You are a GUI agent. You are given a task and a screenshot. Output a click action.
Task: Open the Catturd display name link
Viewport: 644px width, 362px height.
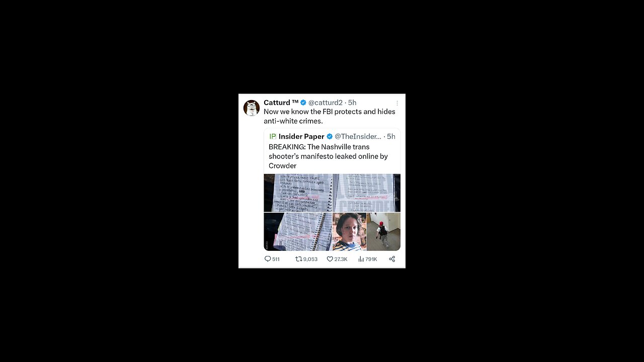(x=281, y=103)
